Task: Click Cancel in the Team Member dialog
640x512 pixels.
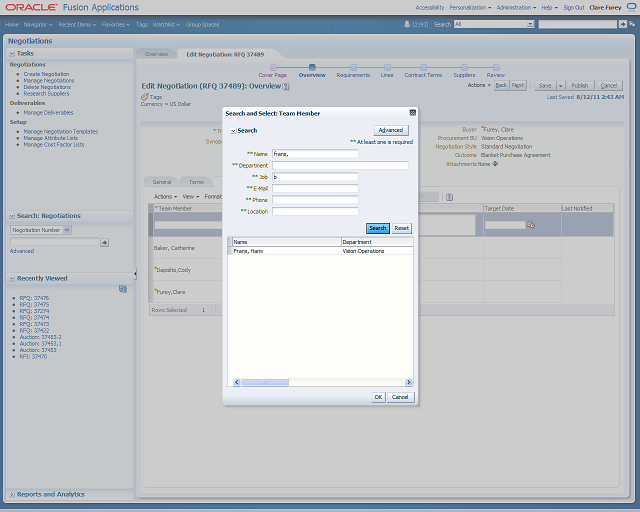Action: [400, 397]
